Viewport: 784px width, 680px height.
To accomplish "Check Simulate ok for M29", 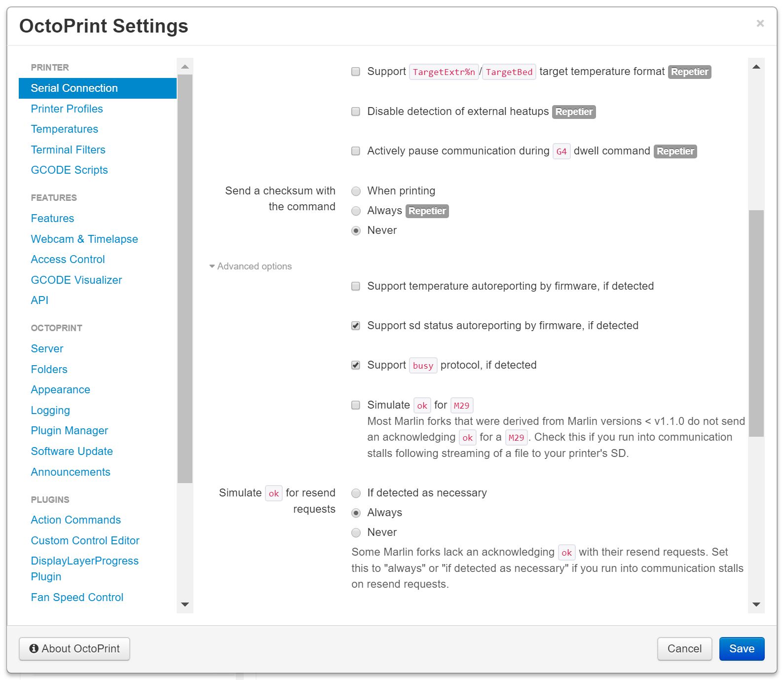I will (x=356, y=405).
